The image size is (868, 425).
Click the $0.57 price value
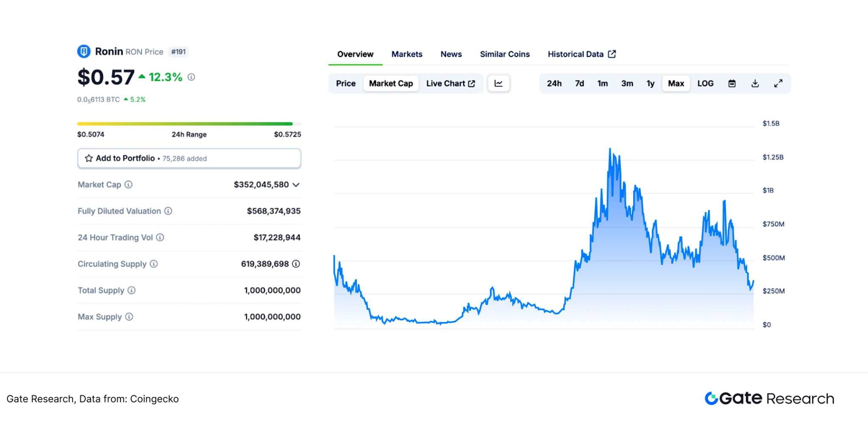click(x=106, y=77)
